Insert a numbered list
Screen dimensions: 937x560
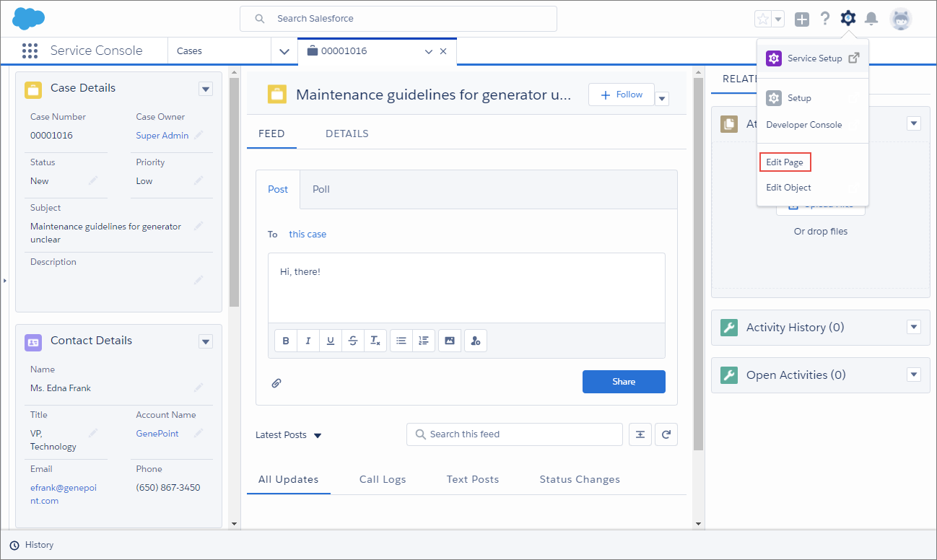(x=424, y=341)
